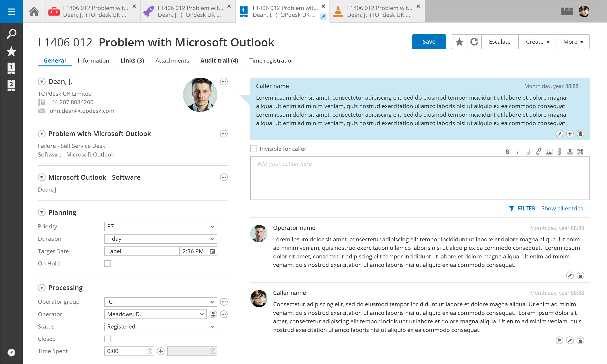Click Show all entries filter link
This screenshot has width=607, height=364.
[562, 208]
